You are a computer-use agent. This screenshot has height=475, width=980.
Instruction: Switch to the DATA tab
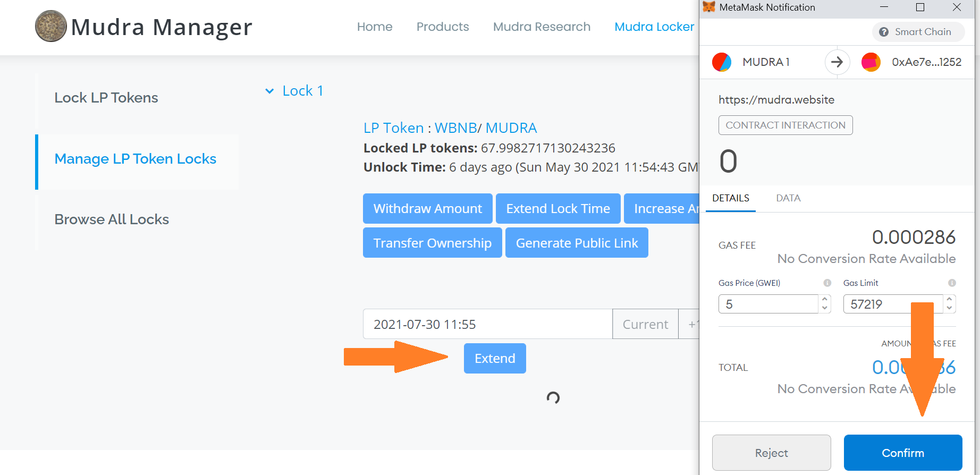point(788,198)
